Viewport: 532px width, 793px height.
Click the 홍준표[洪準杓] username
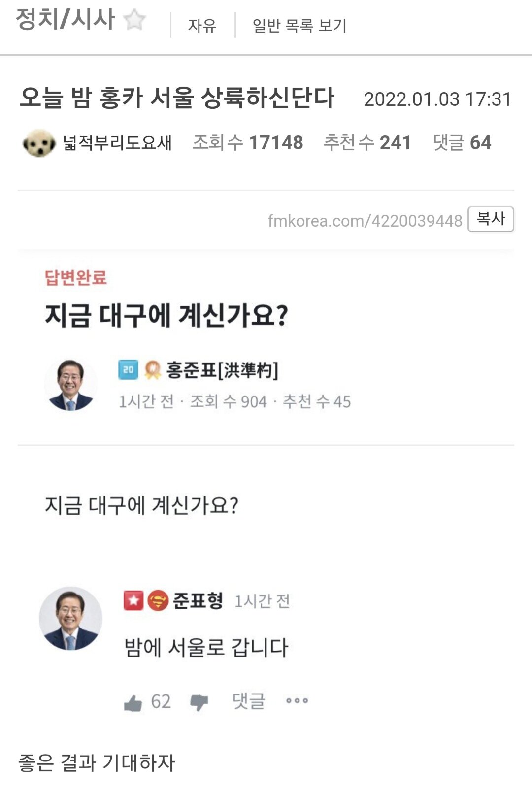point(222,370)
